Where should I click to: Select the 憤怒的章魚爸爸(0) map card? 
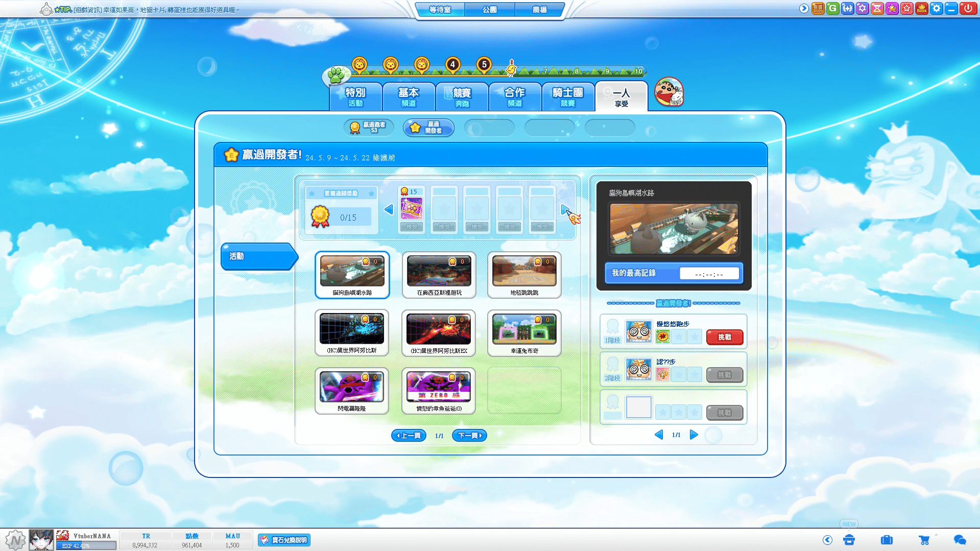point(439,391)
